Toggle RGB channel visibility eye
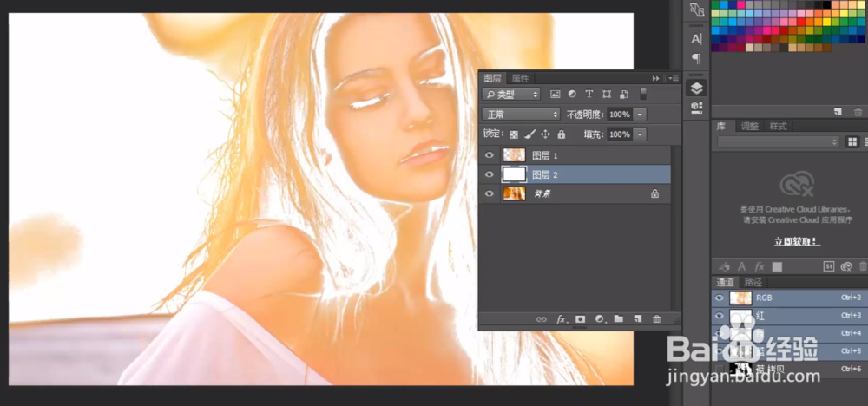Viewport: 868px width, 406px height. click(719, 298)
